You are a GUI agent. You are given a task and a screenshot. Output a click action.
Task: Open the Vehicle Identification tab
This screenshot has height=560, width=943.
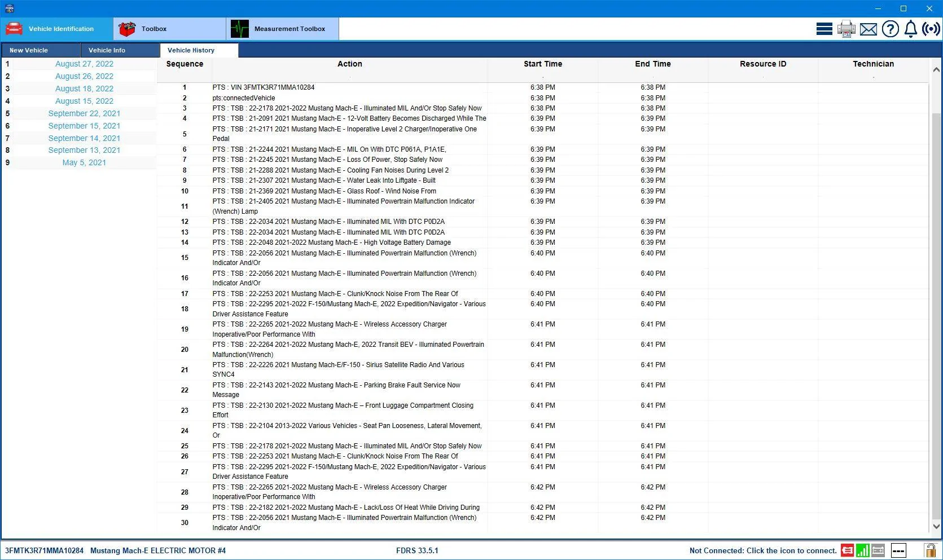[56, 29]
